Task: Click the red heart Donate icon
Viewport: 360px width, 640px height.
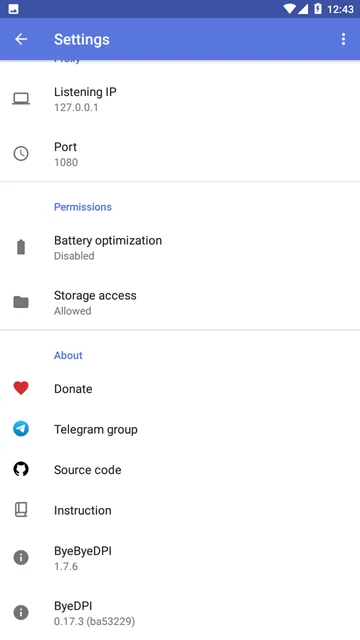Action: (21, 388)
